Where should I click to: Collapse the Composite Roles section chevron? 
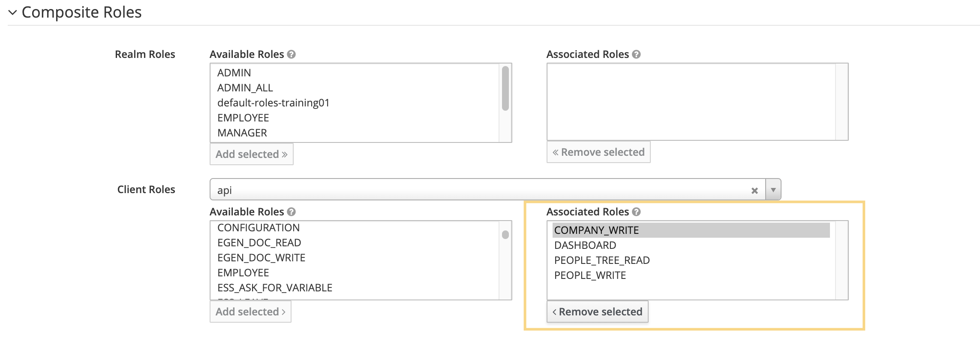click(12, 12)
